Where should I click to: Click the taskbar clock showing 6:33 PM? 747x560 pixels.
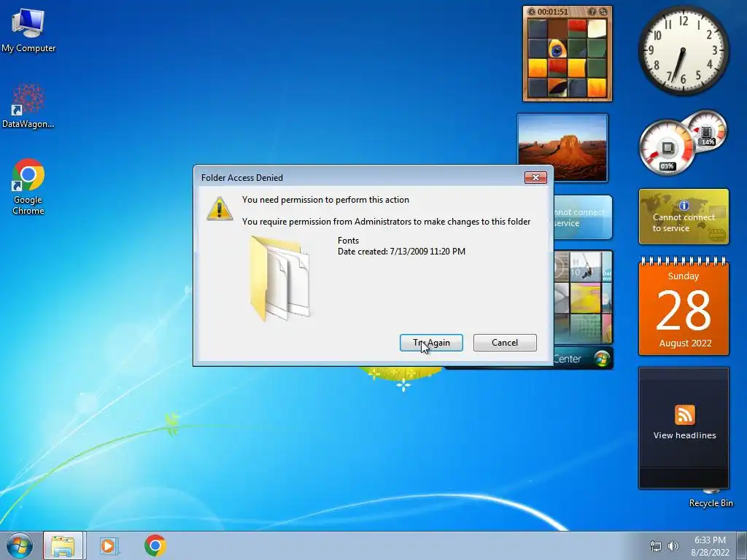tap(710, 546)
